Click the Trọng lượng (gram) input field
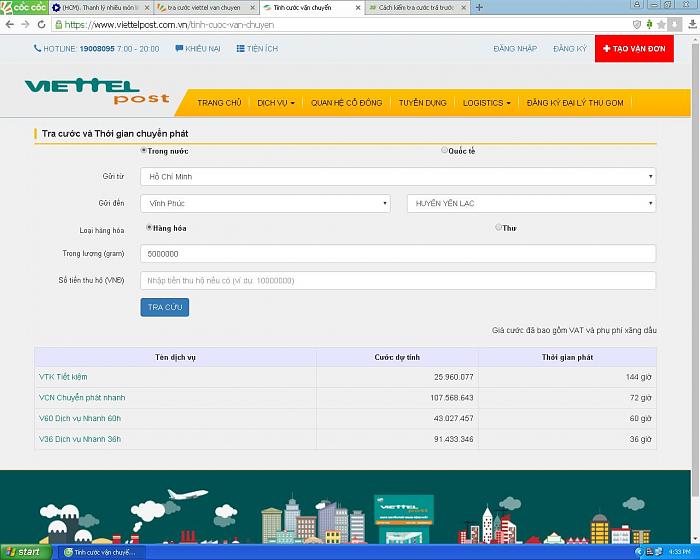The height and width of the screenshot is (560, 700). click(398, 254)
